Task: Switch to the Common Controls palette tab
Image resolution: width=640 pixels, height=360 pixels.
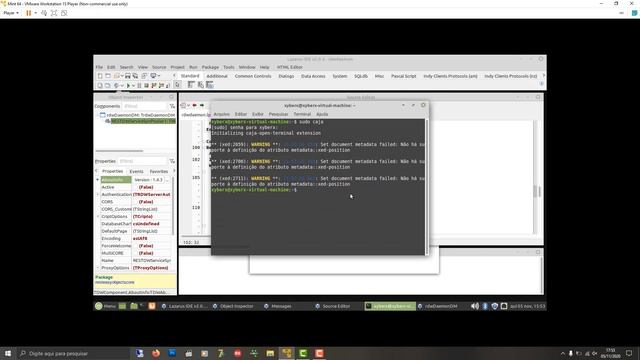Action: [x=253, y=76]
